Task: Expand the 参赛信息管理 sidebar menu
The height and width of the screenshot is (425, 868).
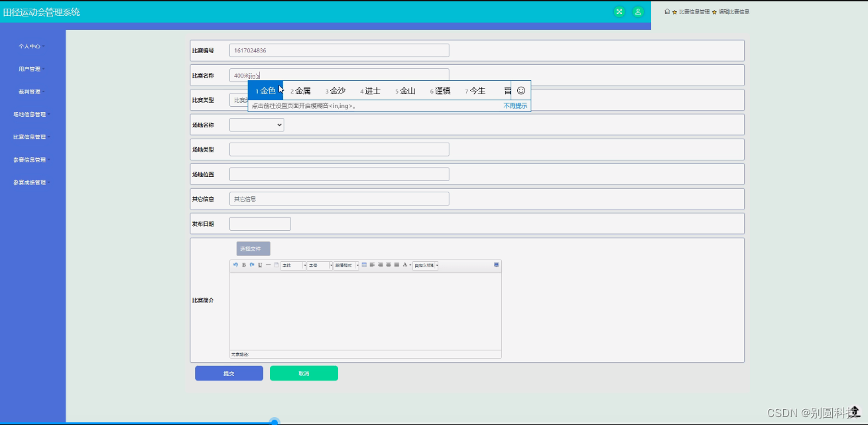Action: (32, 159)
